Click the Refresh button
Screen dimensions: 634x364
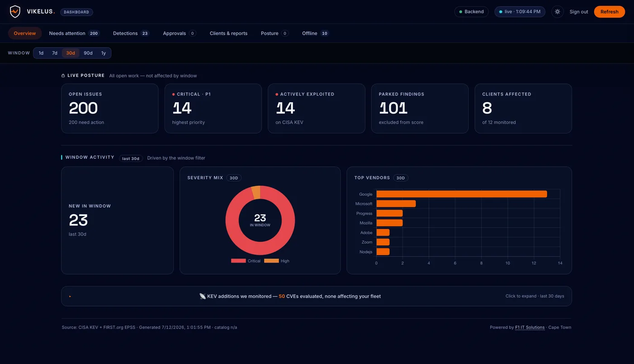click(609, 12)
